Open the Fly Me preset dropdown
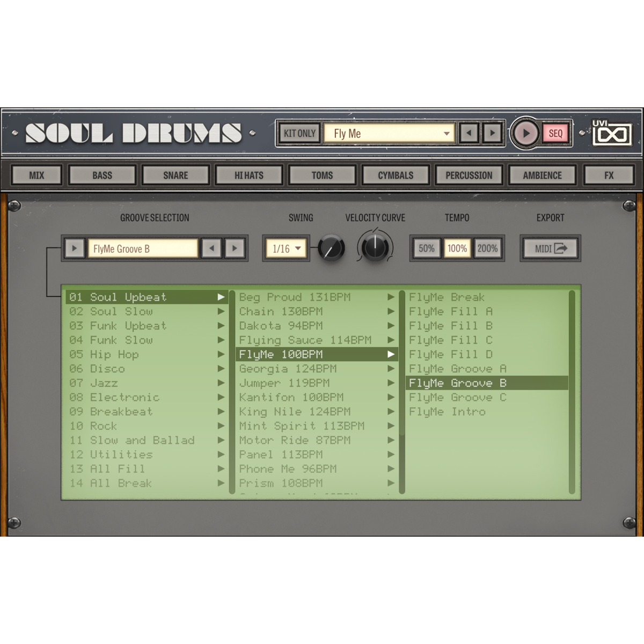Image resolution: width=644 pixels, height=644 pixels. click(x=389, y=133)
